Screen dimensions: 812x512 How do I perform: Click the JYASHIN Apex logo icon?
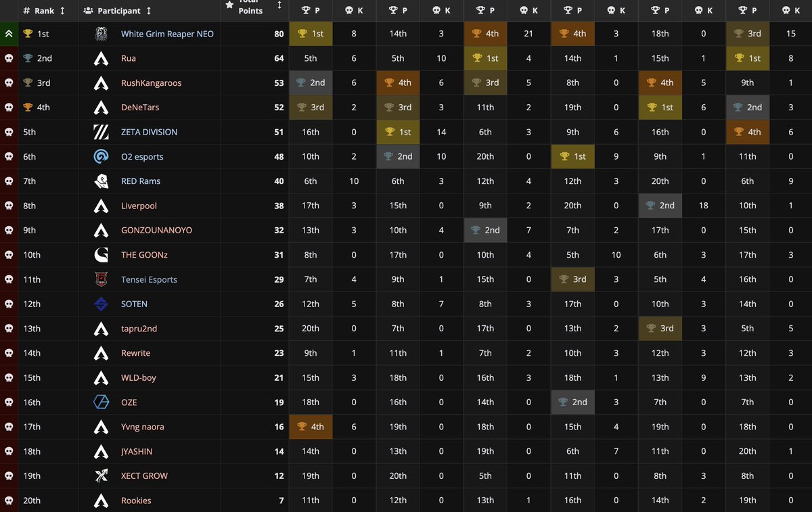pos(101,451)
